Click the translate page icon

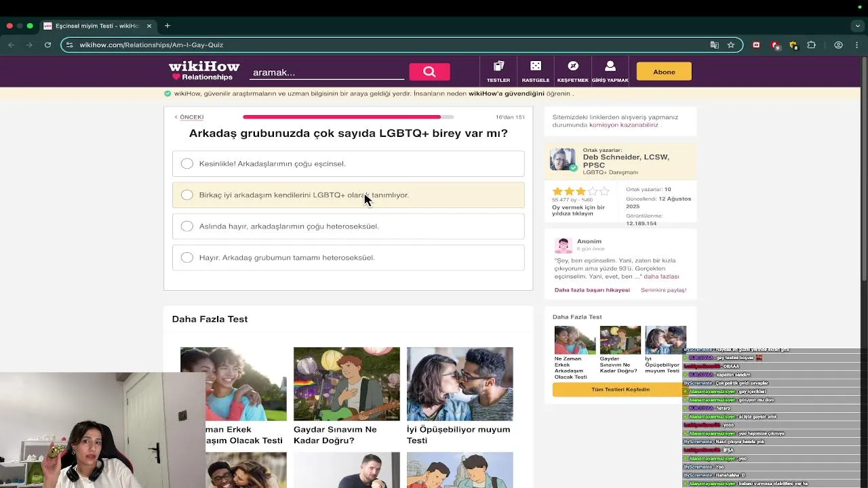(714, 45)
